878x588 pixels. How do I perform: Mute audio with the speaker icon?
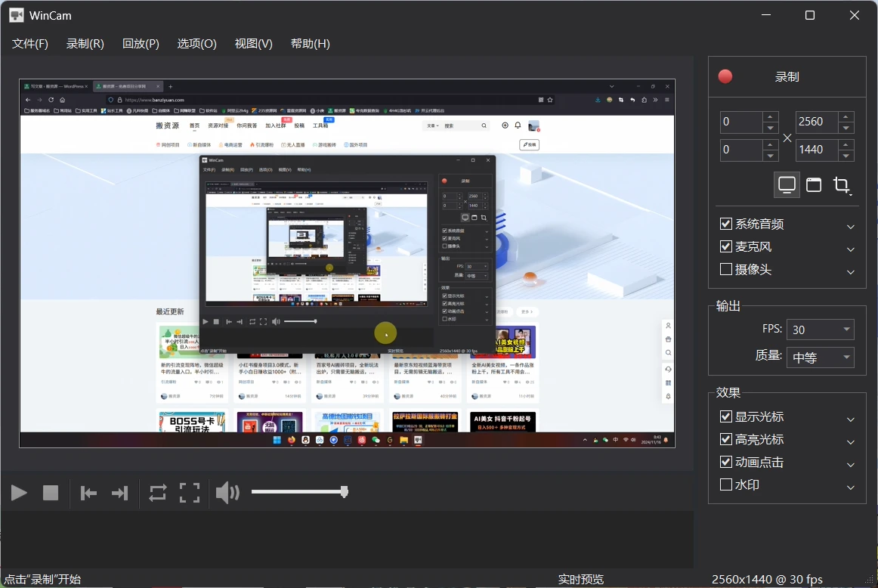click(227, 492)
